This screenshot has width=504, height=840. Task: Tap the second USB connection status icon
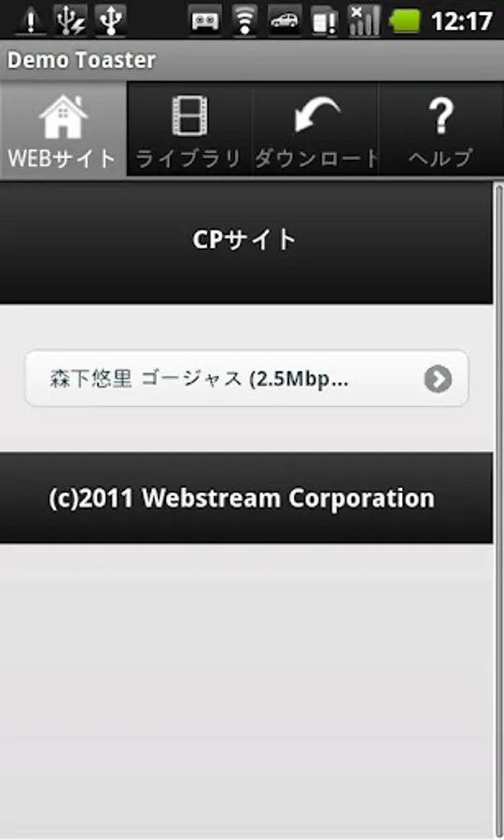pyautogui.click(x=110, y=21)
